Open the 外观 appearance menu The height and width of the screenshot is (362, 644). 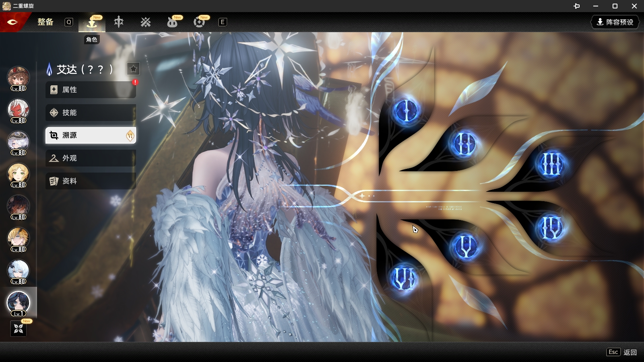coord(91,158)
